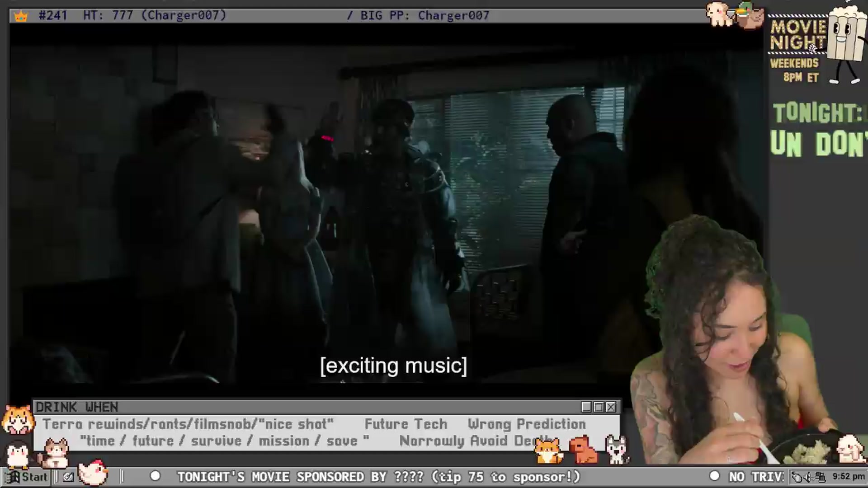This screenshot has height=488, width=868.
Task: Click the white dot before sponsor ticker
Action: pos(155,476)
